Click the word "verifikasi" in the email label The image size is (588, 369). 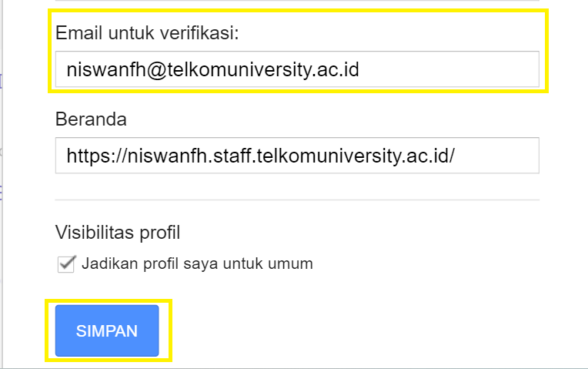[x=201, y=33]
